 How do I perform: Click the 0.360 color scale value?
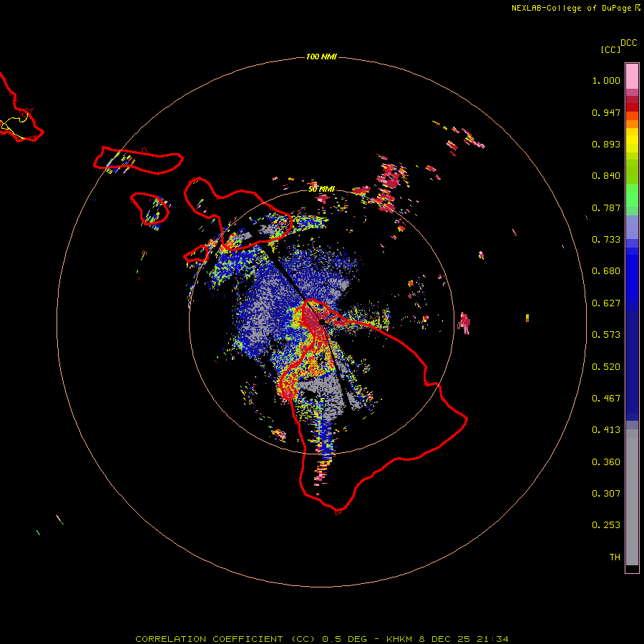[606, 462]
